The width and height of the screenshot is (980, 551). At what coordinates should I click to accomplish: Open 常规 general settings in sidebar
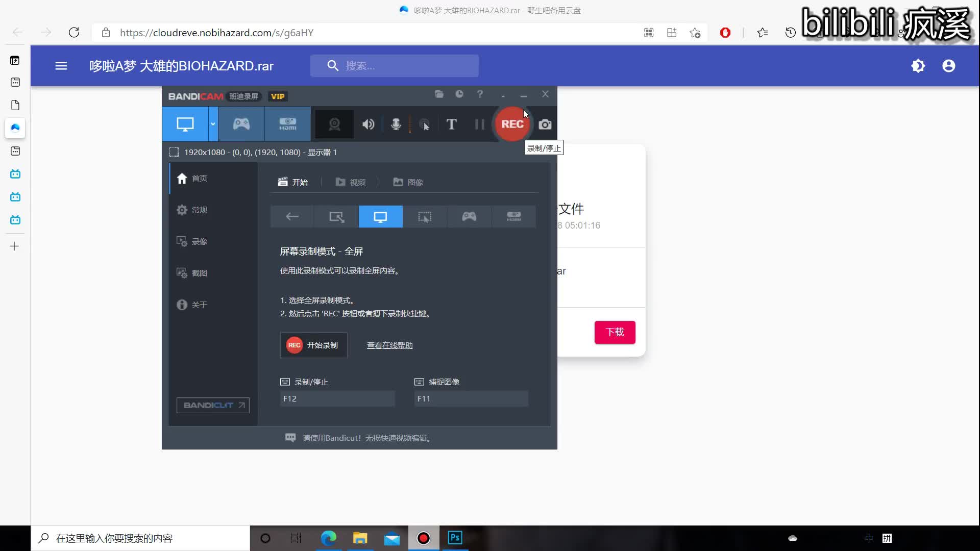(x=213, y=210)
